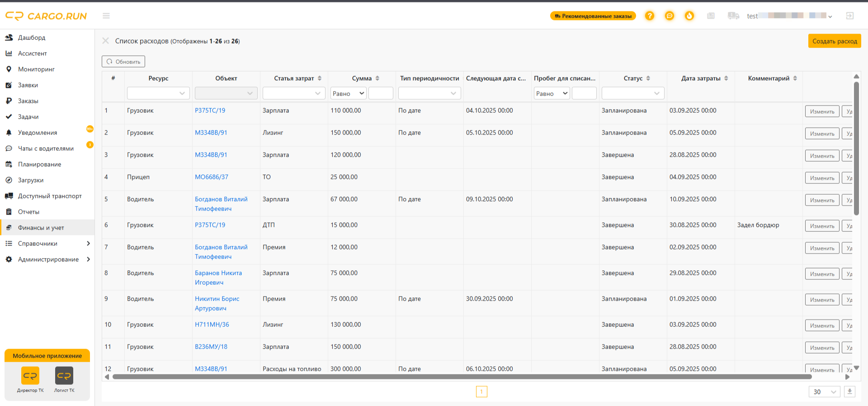This screenshot has height=406, width=868.
Task: Open the Статья затрат filter dropdown
Action: point(294,93)
